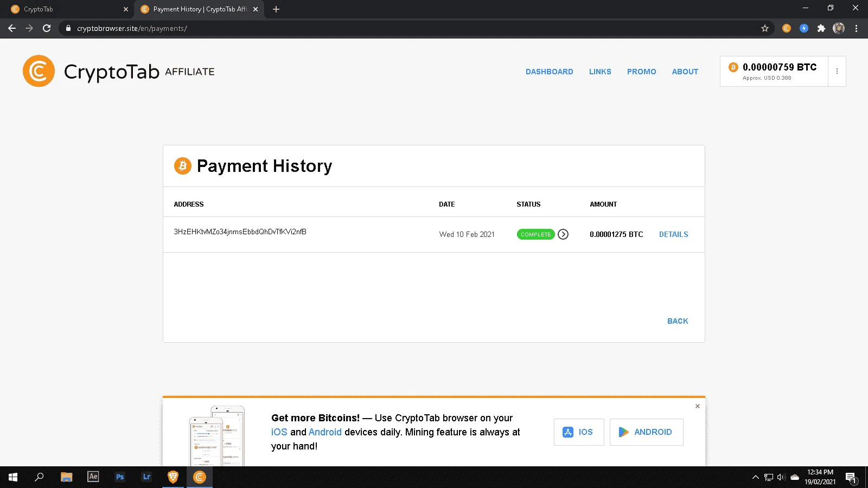868x488 pixels.
Task: Launch Lightroom from taskbar
Action: pyautogui.click(x=146, y=477)
